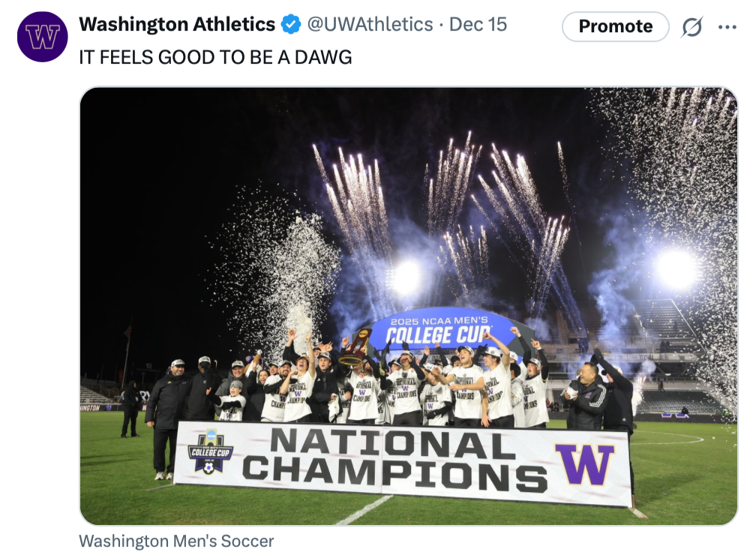Click the blue verified badge
This screenshot has width=756, height=558.
click(291, 25)
